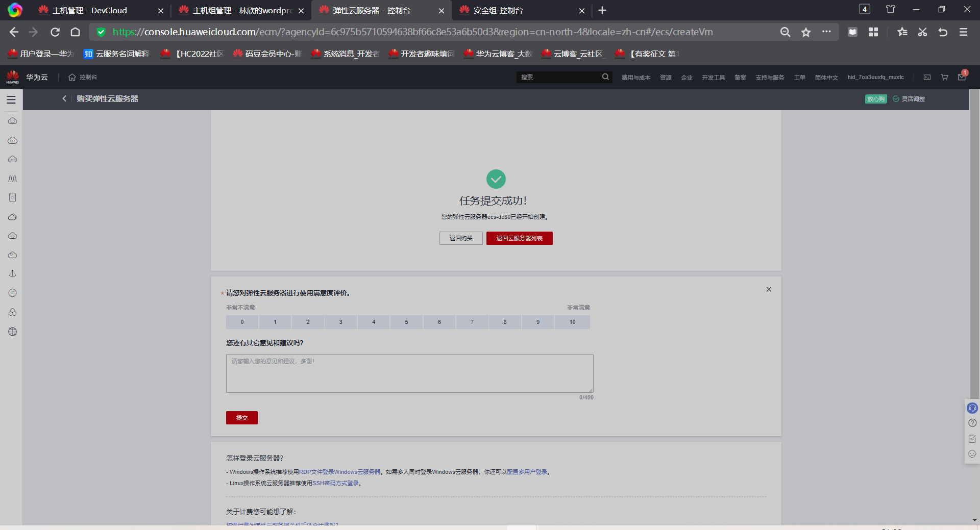The height and width of the screenshot is (530, 980).
Task: Click the wave-shaped sidebar service icon
Action: 13,179
